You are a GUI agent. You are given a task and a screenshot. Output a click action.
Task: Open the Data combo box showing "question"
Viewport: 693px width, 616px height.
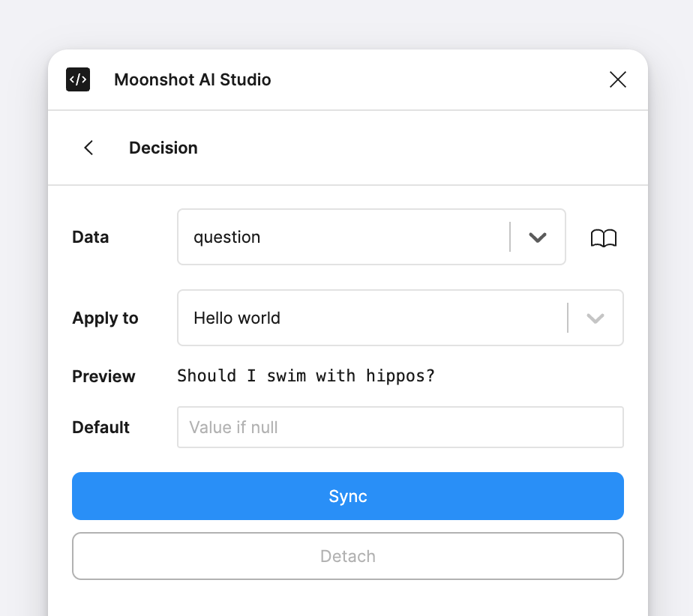pyautogui.click(x=342, y=237)
